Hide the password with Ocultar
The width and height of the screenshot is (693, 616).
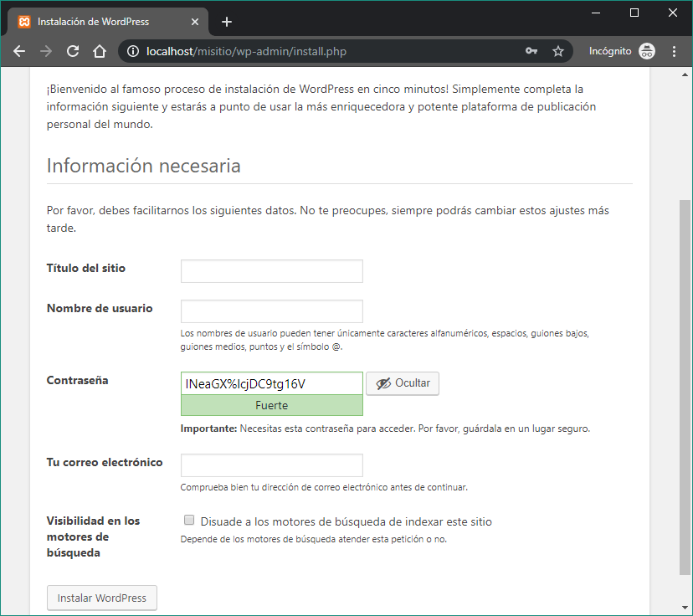click(403, 383)
